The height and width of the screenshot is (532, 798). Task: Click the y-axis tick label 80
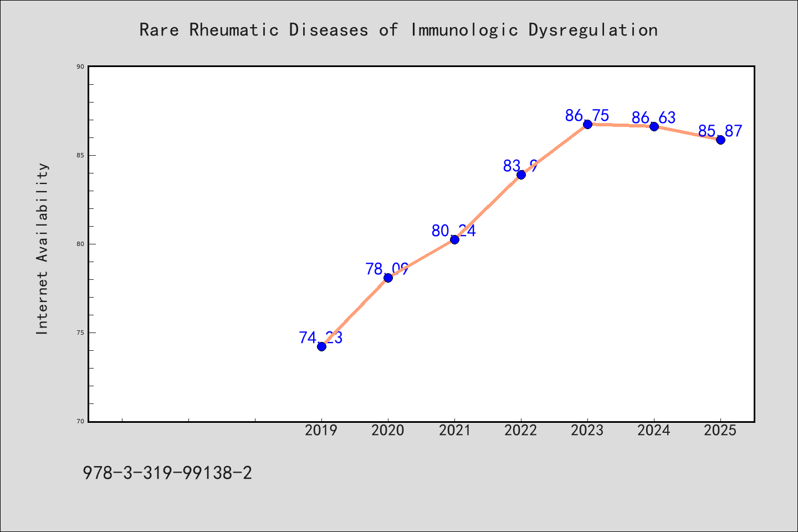80,244
